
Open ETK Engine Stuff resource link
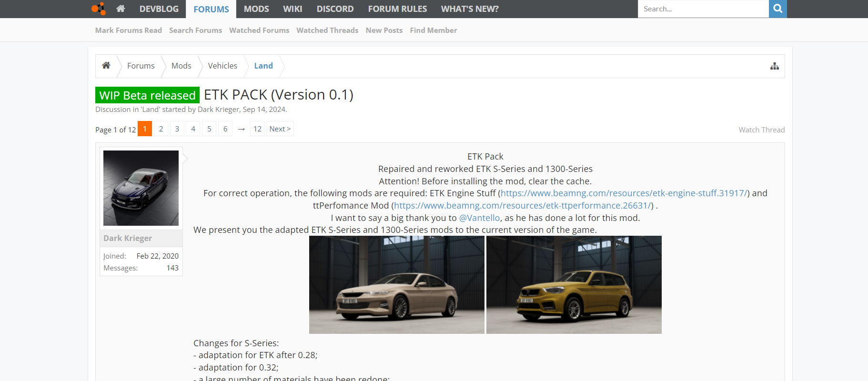pos(624,193)
